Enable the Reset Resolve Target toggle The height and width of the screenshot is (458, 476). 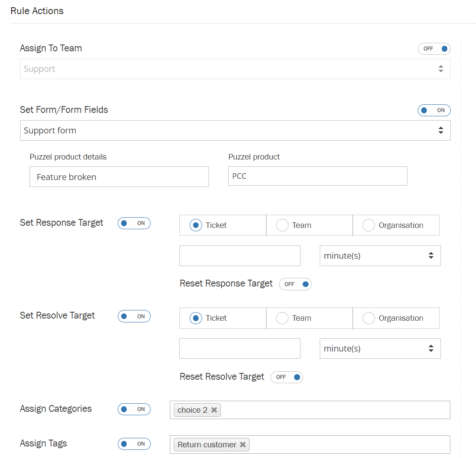tap(287, 377)
